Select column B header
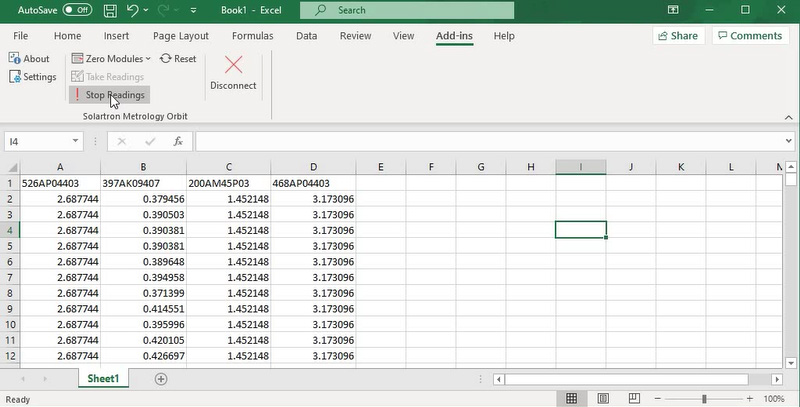This screenshot has width=800, height=407. tap(143, 167)
